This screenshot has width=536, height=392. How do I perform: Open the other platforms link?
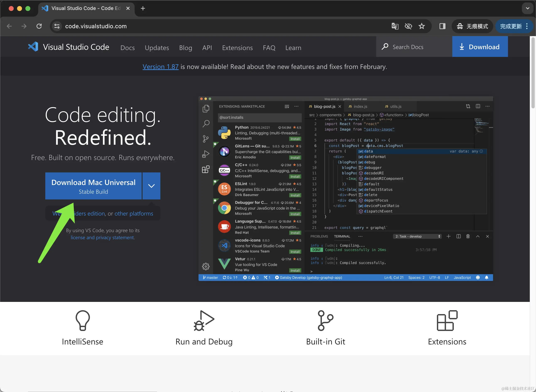coord(134,214)
